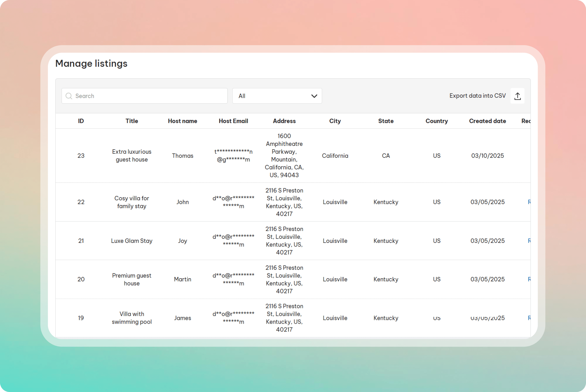
Task: Select listing ID 21 cell
Action: pos(81,241)
